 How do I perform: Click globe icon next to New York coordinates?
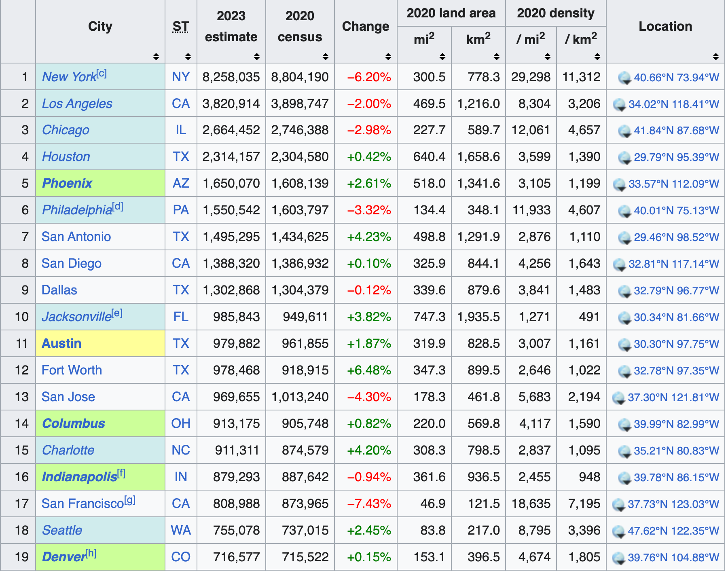(625, 78)
